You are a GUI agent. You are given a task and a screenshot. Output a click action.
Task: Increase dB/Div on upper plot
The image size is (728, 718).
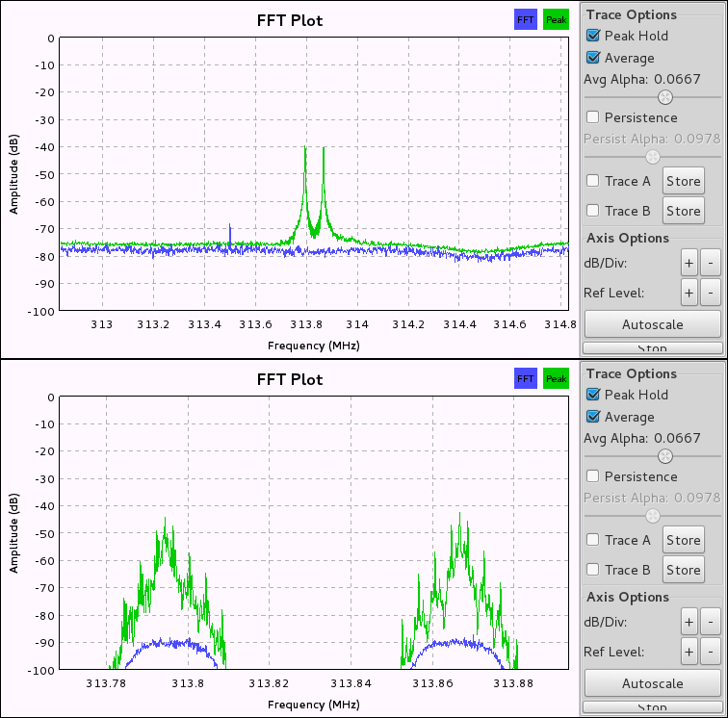pyautogui.click(x=689, y=263)
